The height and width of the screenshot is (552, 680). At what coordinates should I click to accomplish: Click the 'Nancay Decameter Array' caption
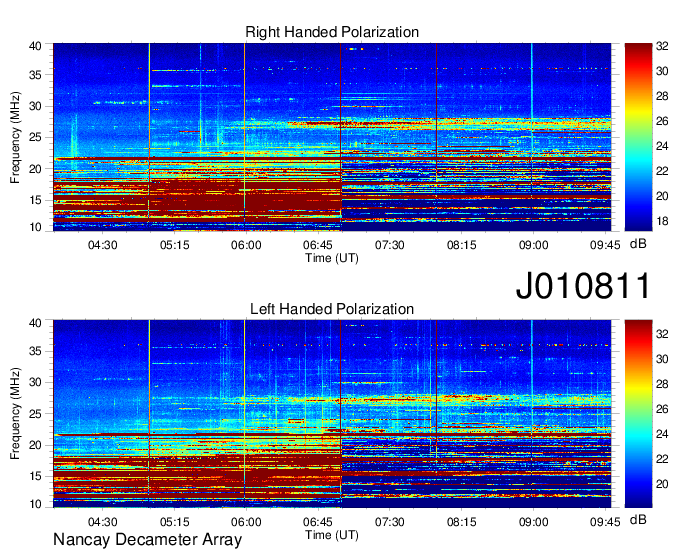coord(147,539)
